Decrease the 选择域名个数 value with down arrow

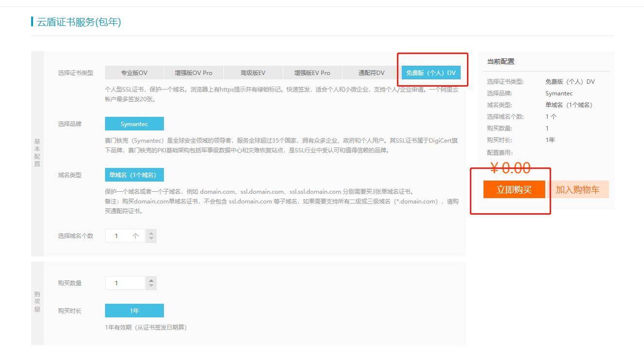click(151, 238)
